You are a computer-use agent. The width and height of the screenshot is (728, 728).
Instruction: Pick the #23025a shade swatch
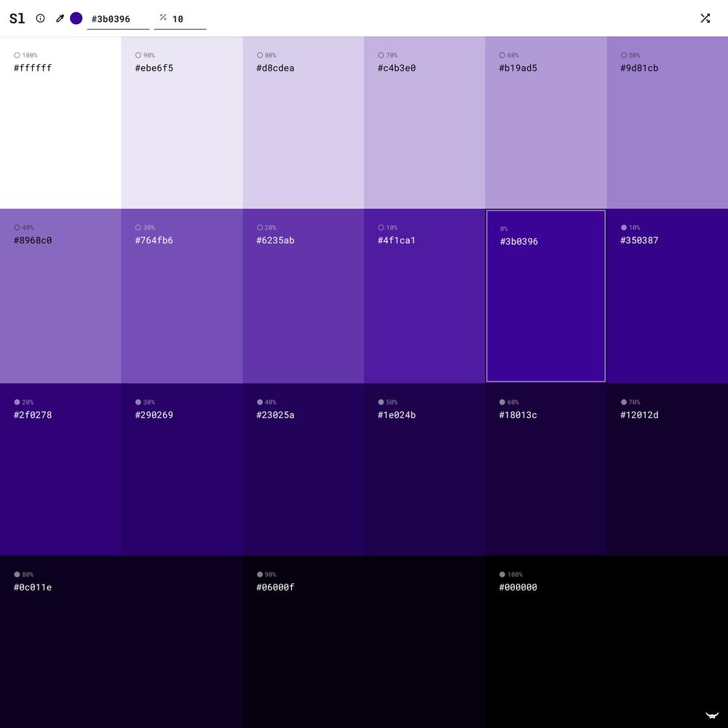[303, 470]
